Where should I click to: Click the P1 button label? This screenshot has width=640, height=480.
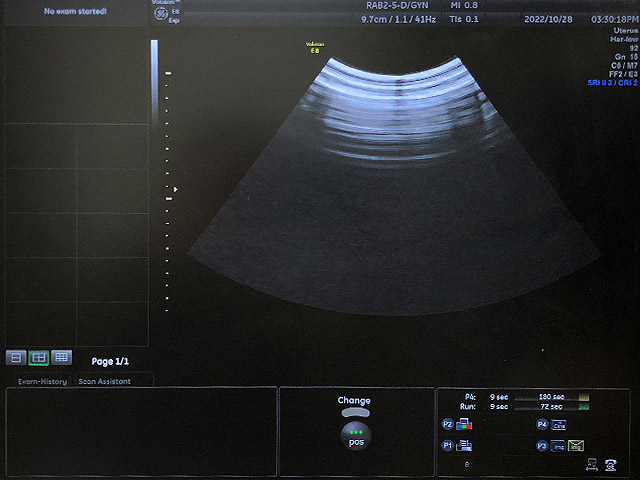pyautogui.click(x=447, y=446)
